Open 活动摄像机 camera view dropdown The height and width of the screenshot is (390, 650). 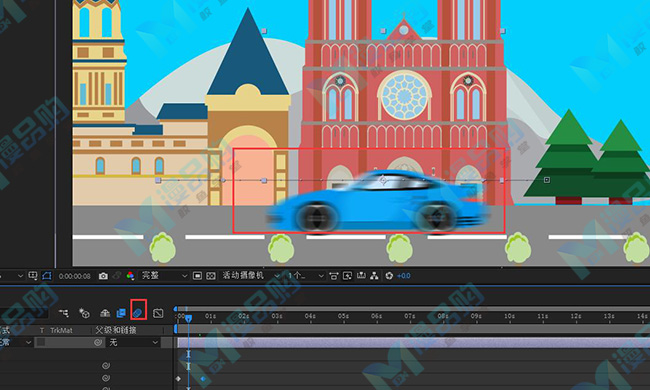[250, 276]
